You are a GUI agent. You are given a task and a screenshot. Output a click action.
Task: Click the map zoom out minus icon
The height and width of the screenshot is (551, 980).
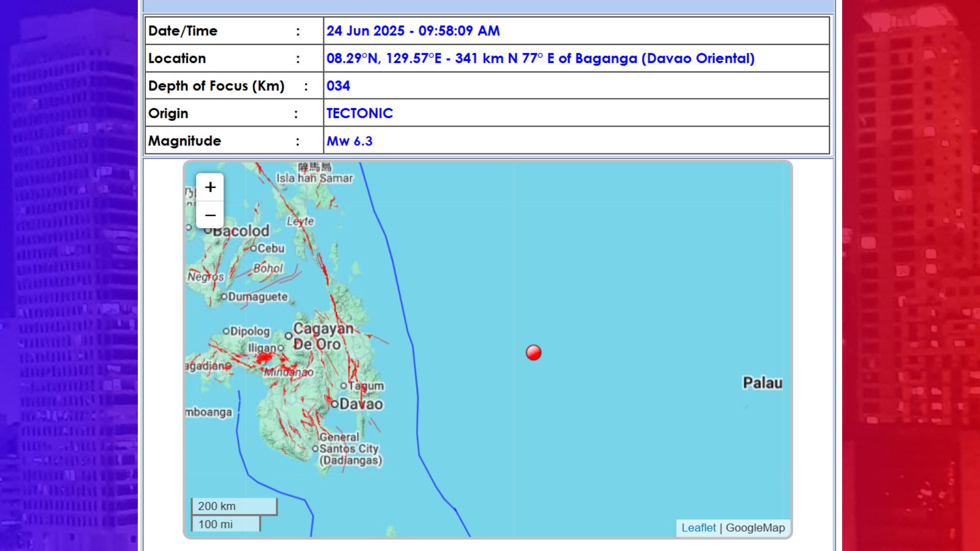[x=210, y=215]
